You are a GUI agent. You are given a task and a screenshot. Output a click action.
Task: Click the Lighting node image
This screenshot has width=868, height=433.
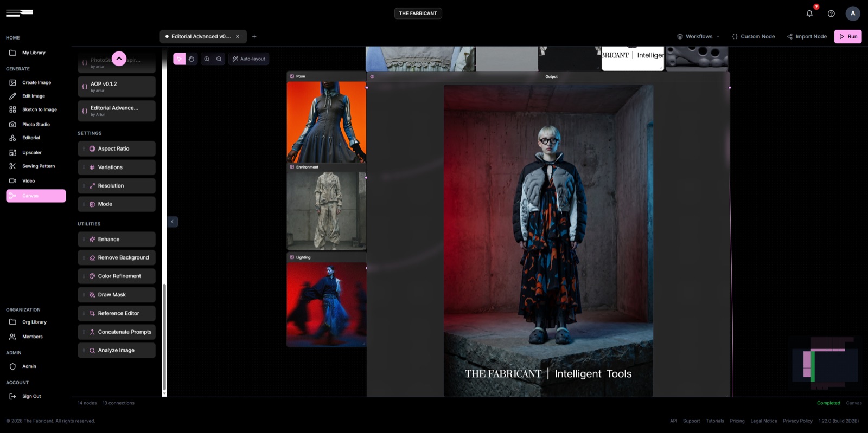(x=327, y=305)
